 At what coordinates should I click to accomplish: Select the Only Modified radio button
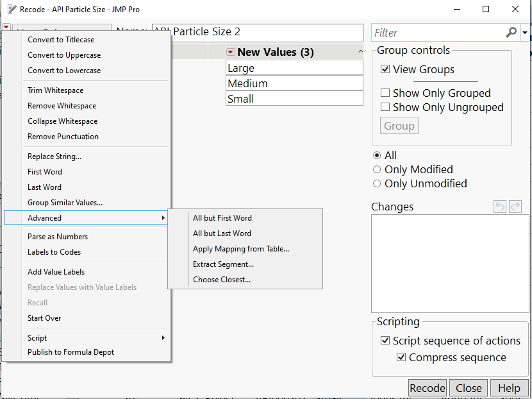[x=377, y=169]
